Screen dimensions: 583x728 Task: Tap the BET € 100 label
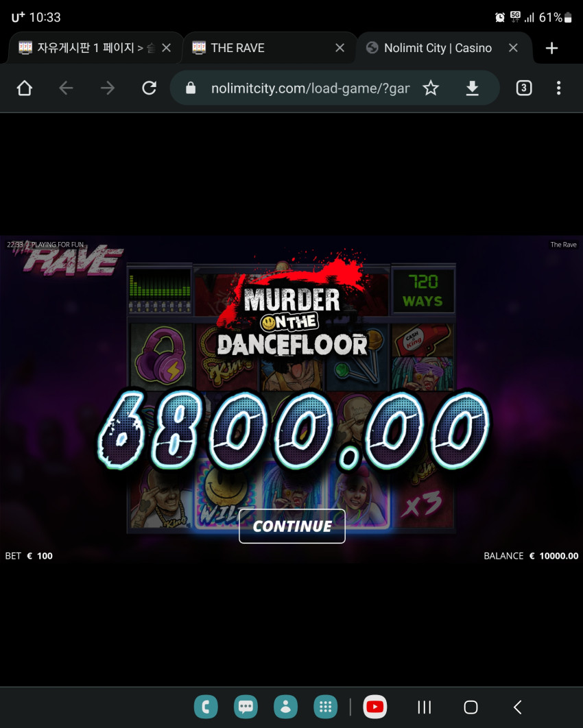tap(29, 556)
